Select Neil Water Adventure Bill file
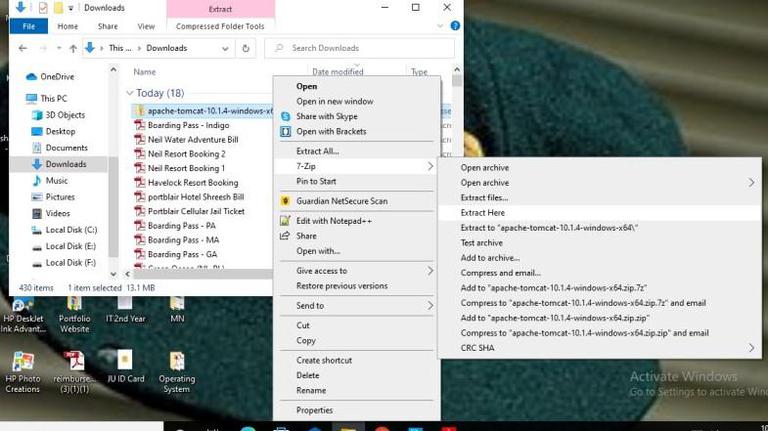Screen dimensions: 768x431 193,140
